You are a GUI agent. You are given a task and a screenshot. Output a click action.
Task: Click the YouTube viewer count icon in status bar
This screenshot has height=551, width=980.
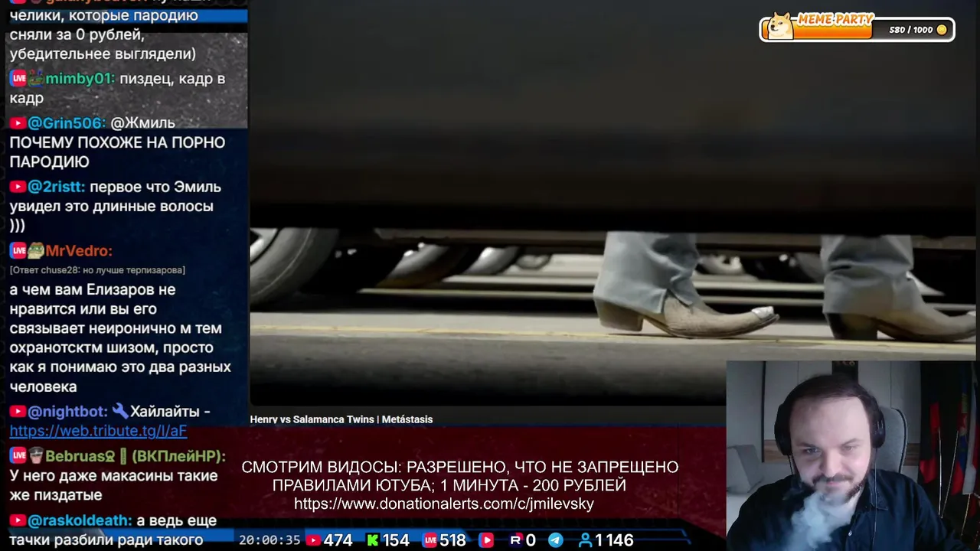click(312, 540)
